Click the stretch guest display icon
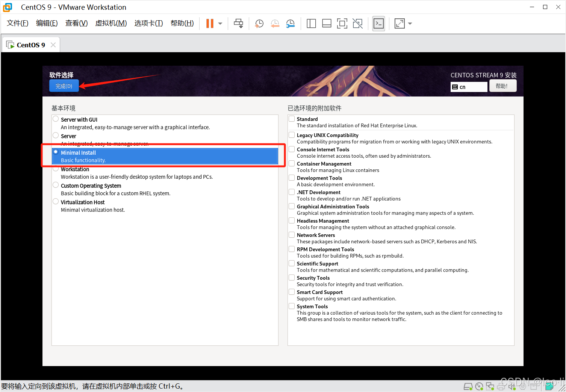 (x=400, y=24)
